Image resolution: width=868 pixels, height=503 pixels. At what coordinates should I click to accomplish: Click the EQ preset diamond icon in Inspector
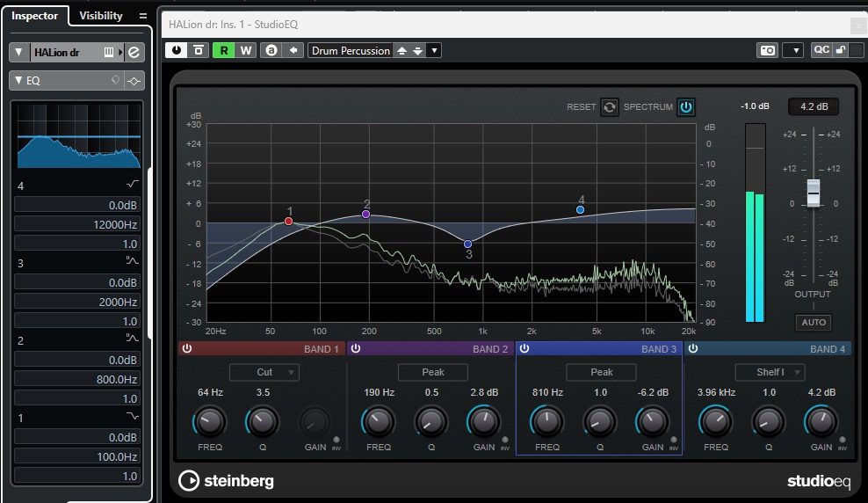point(114,81)
